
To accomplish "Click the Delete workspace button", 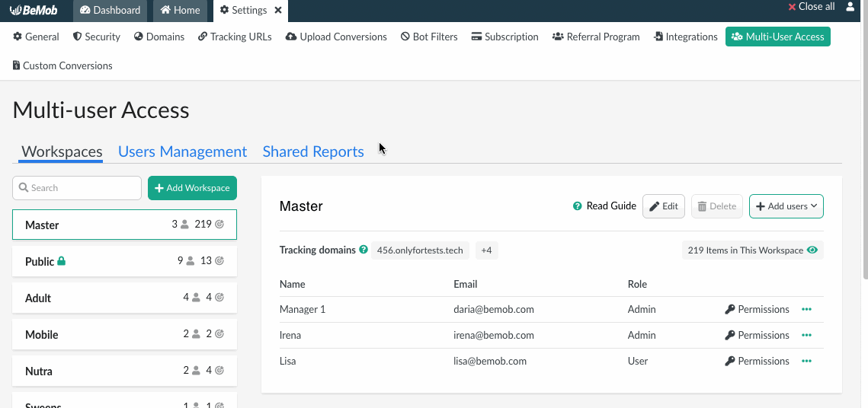I will 717,206.
